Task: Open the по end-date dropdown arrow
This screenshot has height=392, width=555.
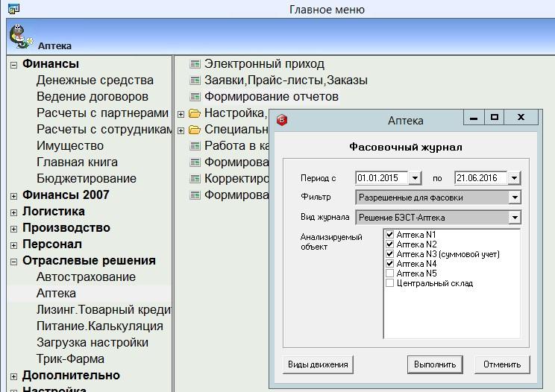Action: click(514, 178)
